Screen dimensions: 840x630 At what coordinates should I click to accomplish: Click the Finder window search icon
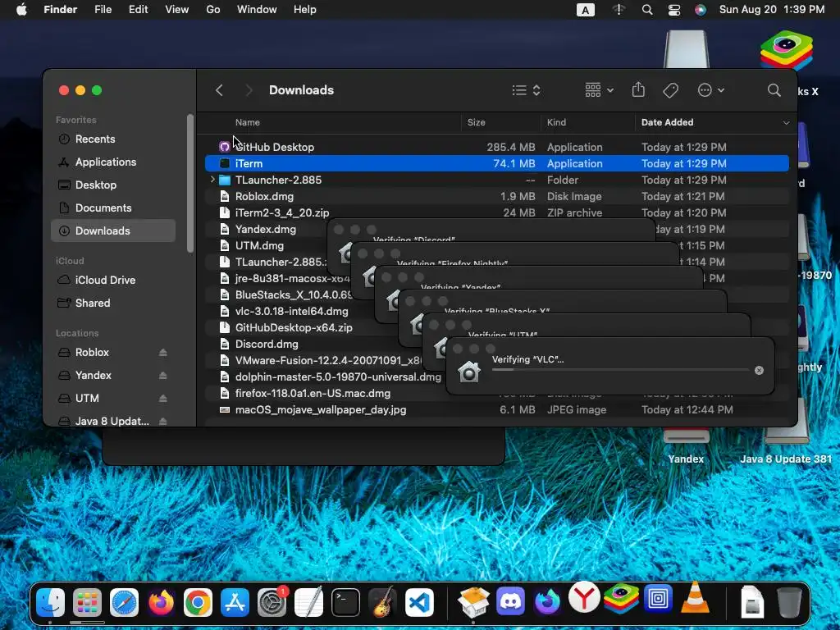tap(774, 90)
